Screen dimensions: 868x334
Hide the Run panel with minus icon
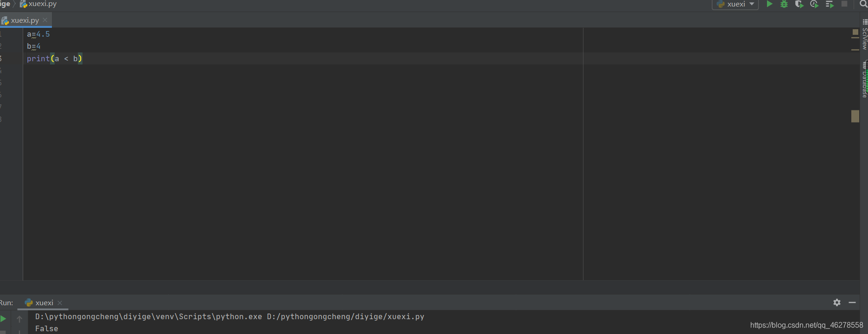coord(852,302)
